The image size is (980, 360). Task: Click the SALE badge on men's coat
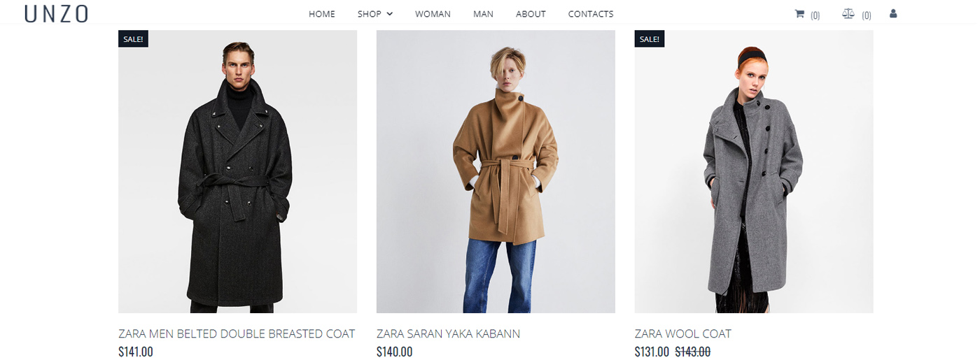[133, 39]
